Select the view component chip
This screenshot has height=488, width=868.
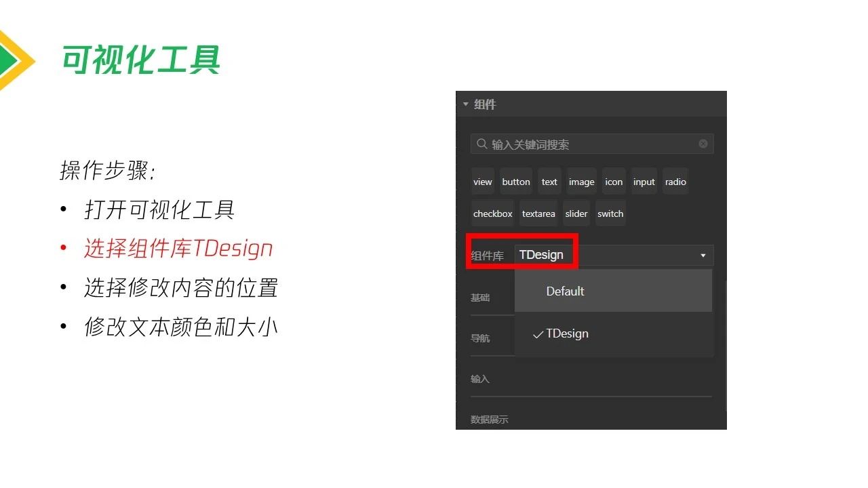[483, 182]
